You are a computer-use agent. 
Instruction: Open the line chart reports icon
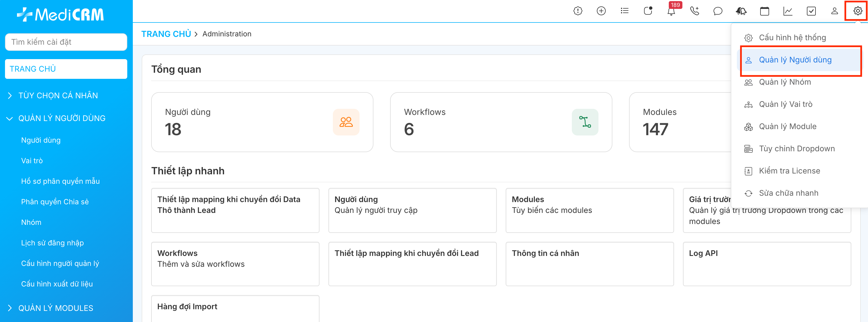pyautogui.click(x=787, y=11)
